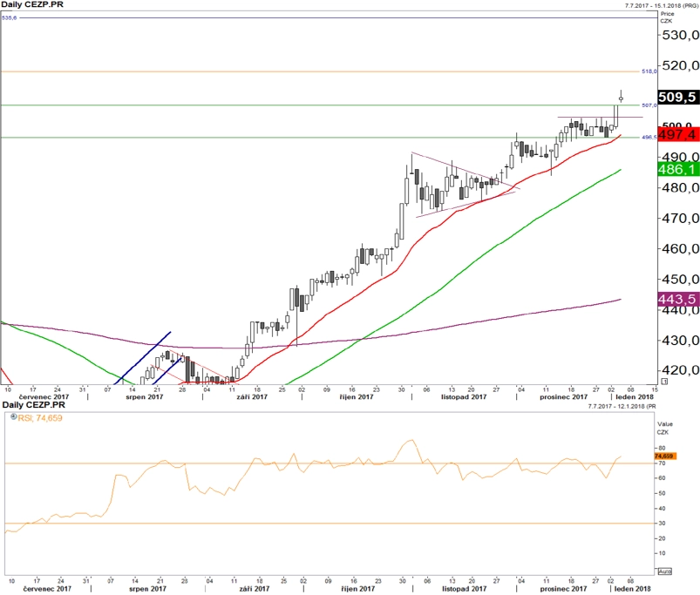Click the 518,0 resistance line label
Screen dimensions: 700x595
(x=649, y=71)
